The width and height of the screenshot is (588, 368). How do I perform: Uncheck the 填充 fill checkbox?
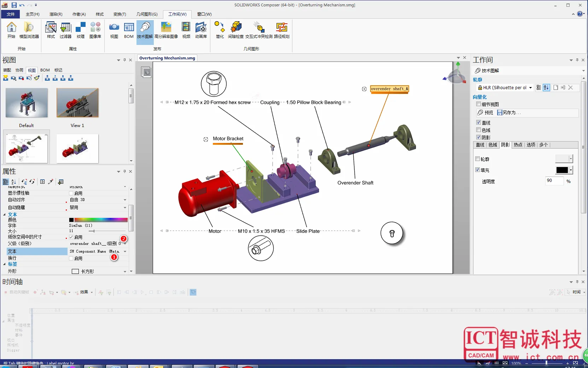tap(478, 170)
